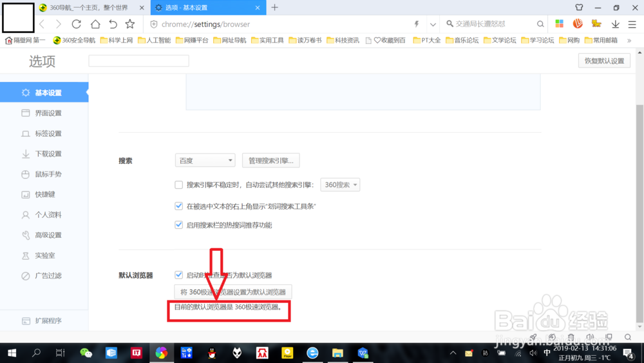The height and width of the screenshot is (363, 644).
Task: Open the blue e browser icon in taskbar
Action: click(x=312, y=353)
